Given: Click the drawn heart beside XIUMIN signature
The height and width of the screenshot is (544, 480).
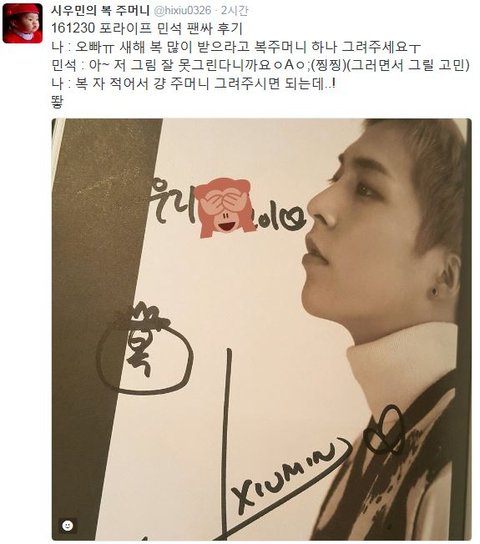Looking at the screenshot, I should (x=384, y=431).
